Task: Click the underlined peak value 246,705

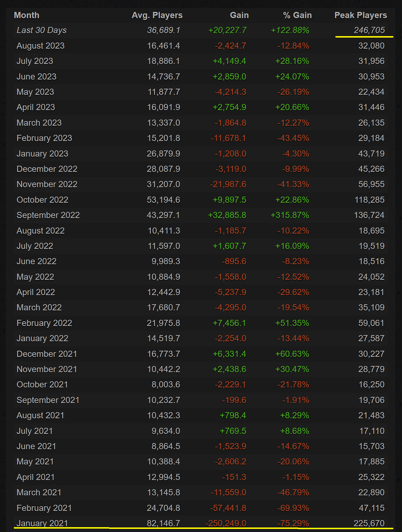Action: (369, 30)
